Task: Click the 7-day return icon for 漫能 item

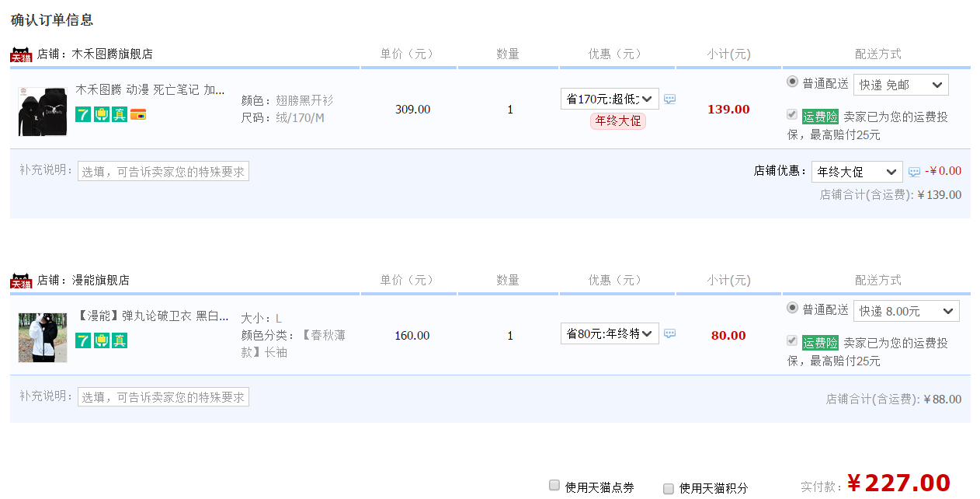Action: pyautogui.click(x=83, y=340)
